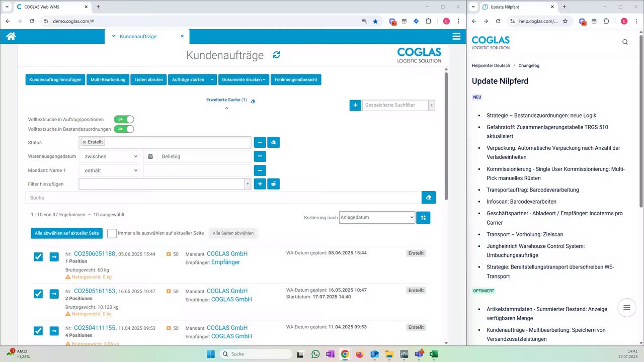Clear the Erweiterte Suche with eraser icon
Screen dimensions: 644x362
tap(253, 101)
